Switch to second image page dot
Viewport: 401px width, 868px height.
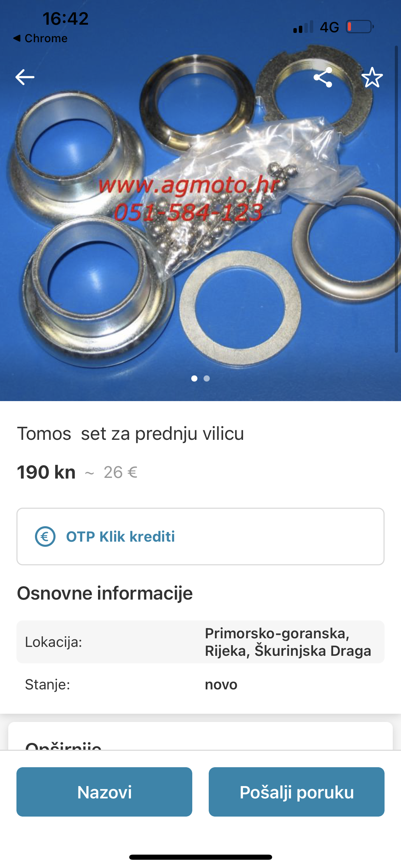coord(207,378)
